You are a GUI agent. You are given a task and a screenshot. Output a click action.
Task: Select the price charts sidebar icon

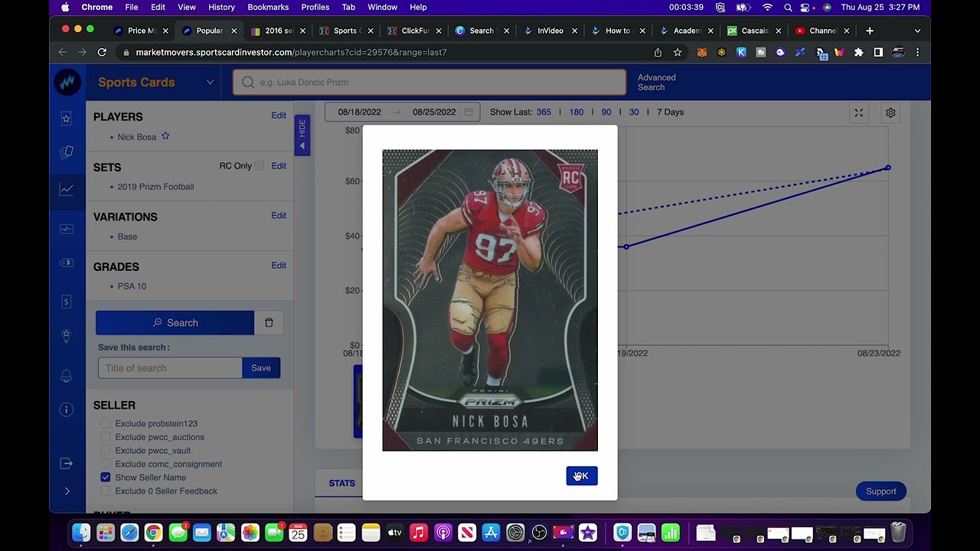coord(67,189)
